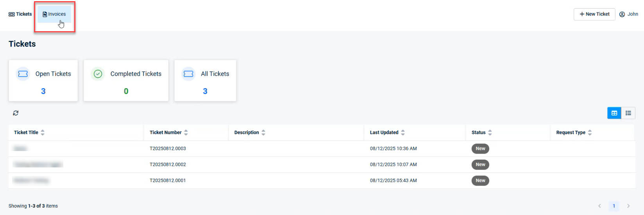Create a new ticket with New Ticket
Image resolution: width=644 pixels, height=215 pixels.
pos(594,14)
